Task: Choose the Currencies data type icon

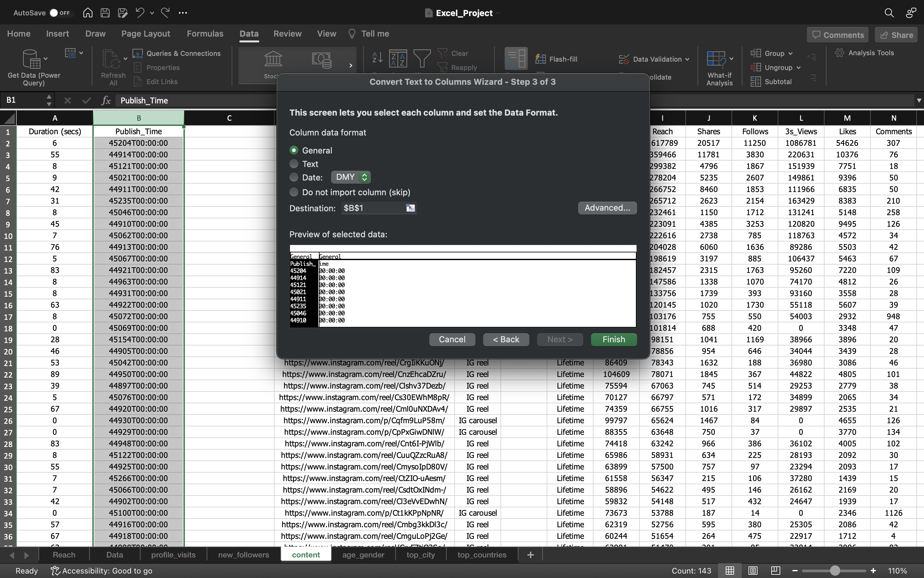Action: [322, 60]
